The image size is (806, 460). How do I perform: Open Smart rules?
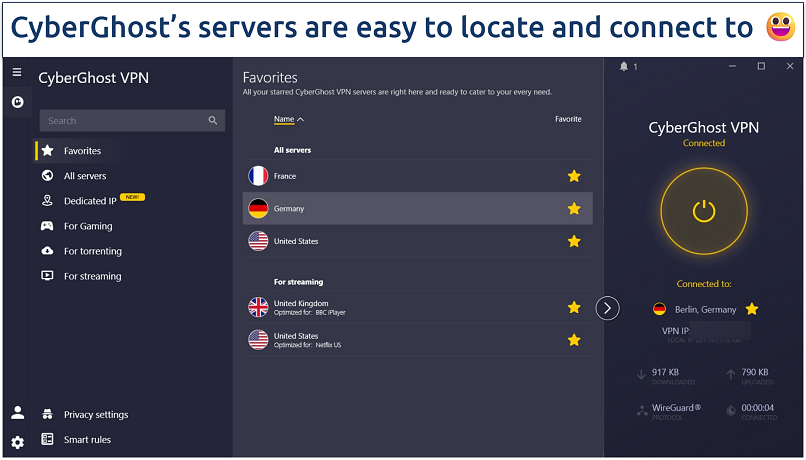[x=87, y=440]
